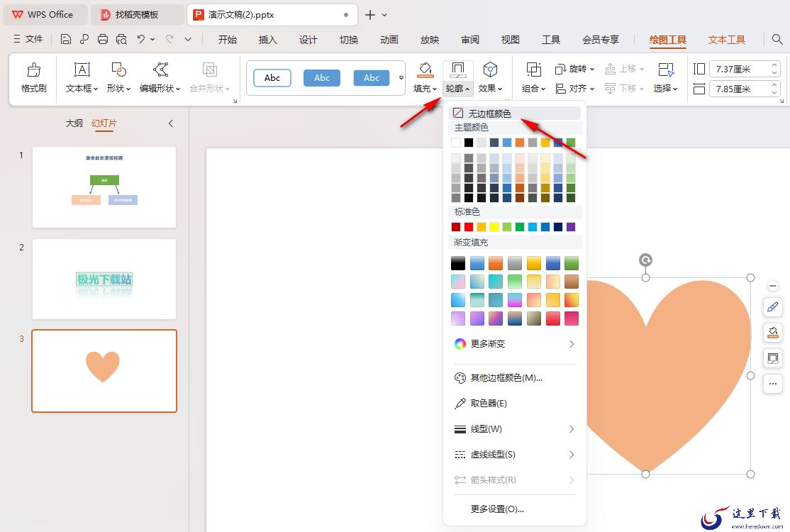Switch to the Text Tools (文本工具) tab
Viewport: 790px width, 532px height.
(x=726, y=40)
